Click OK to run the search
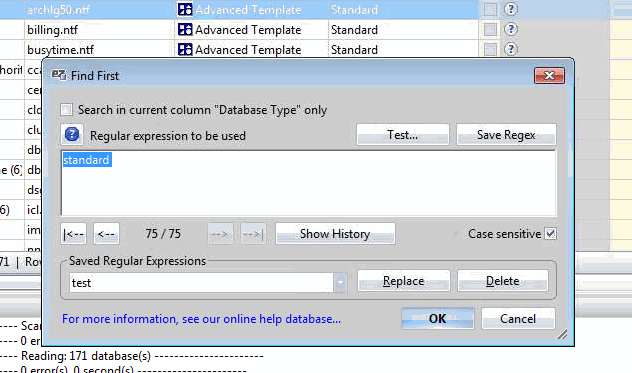Viewport: 632px width, 373px height. [x=437, y=319]
